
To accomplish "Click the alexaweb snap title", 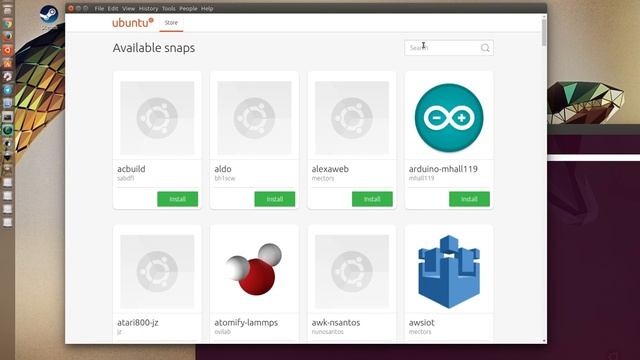I will [330, 169].
